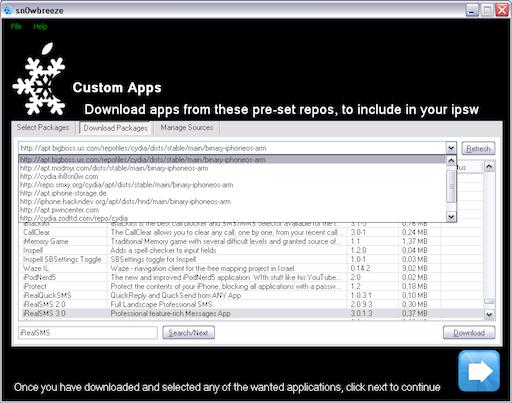512x403 pixels.
Task: Select the CallClear package row
Action: (252, 232)
